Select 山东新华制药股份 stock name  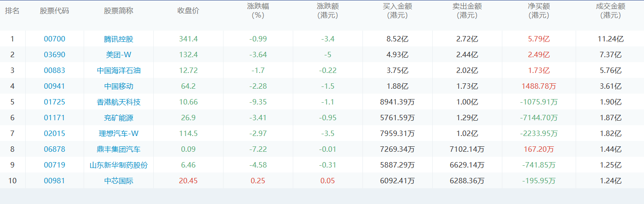pyautogui.click(x=119, y=165)
